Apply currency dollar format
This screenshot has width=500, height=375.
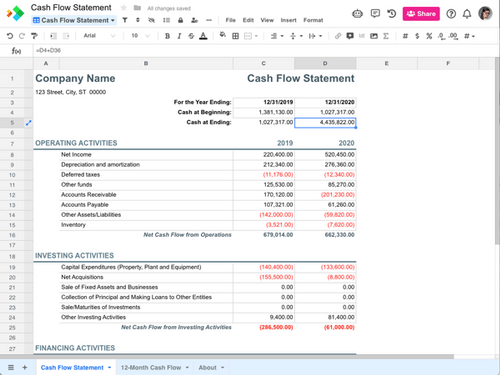pyautogui.click(x=417, y=36)
